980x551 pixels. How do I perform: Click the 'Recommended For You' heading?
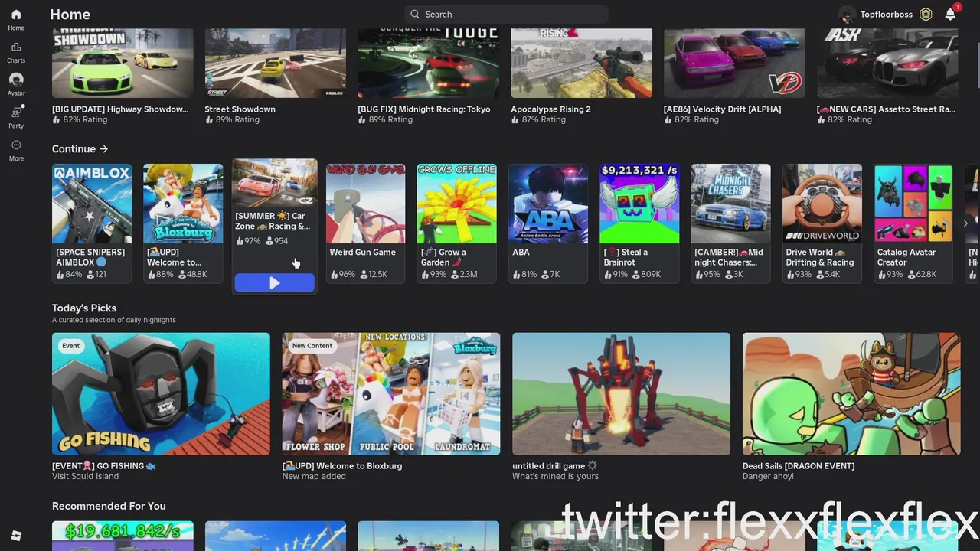[x=109, y=506]
